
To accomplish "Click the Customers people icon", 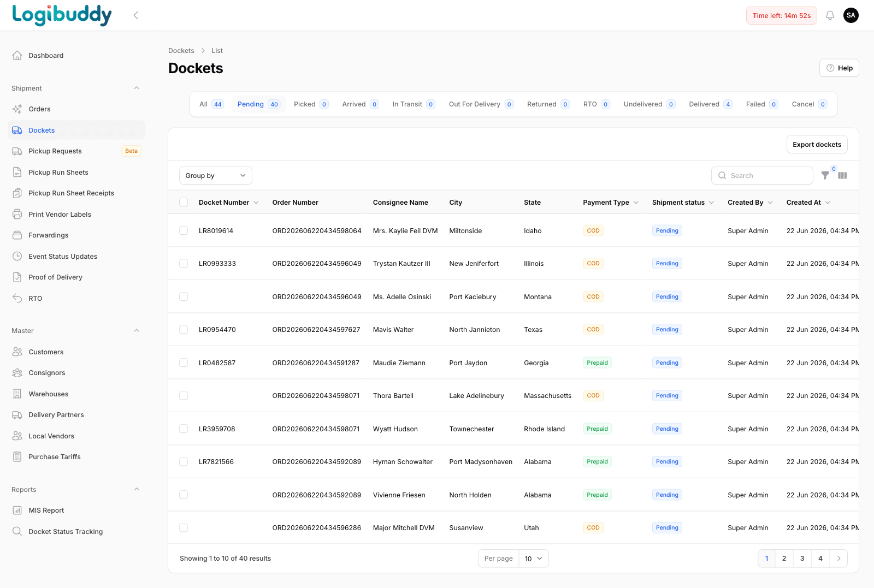I will (x=17, y=352).
